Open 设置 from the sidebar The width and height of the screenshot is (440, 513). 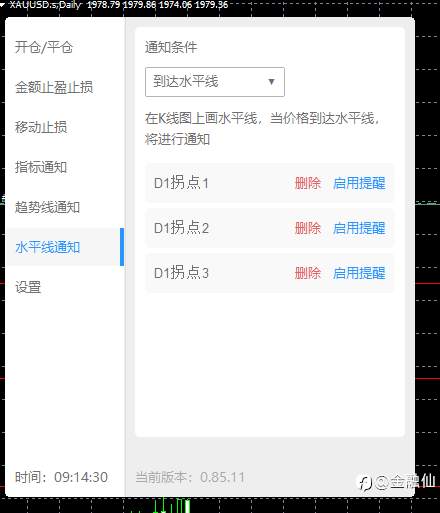tap(28, 287)
